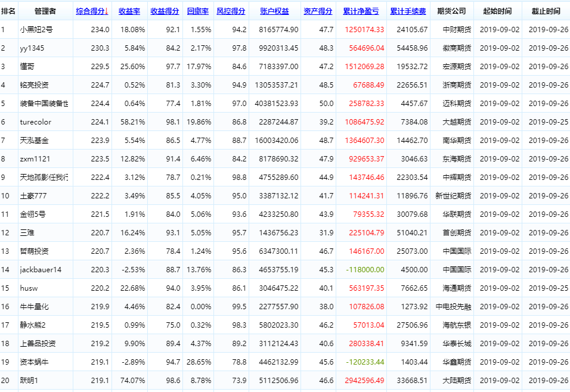The image size is (570, 392).
Task: Click the 截止时间 column header
Action: pos(546,11)
